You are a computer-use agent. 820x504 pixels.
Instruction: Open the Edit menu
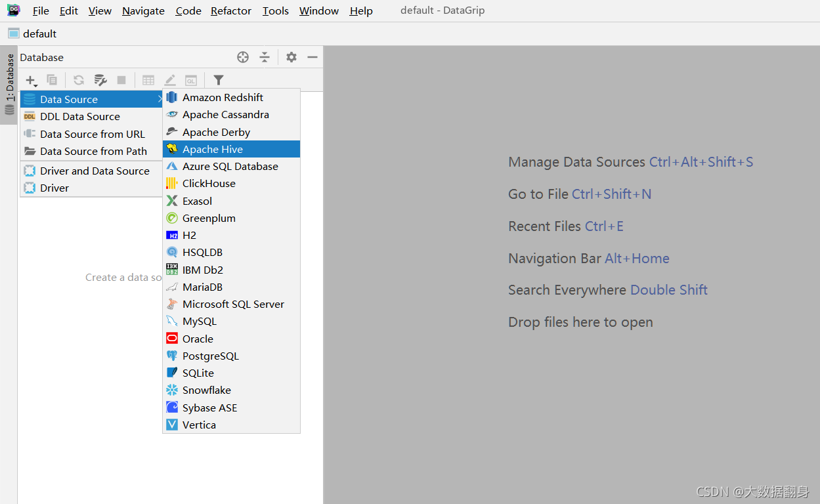click(x=68, y=10)
